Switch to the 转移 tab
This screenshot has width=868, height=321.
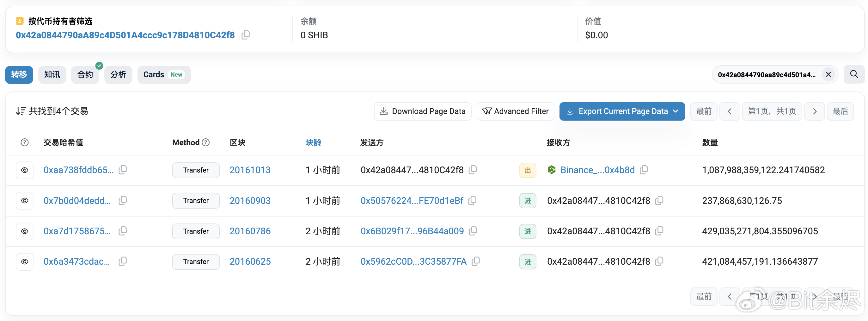tap(19, 75)
